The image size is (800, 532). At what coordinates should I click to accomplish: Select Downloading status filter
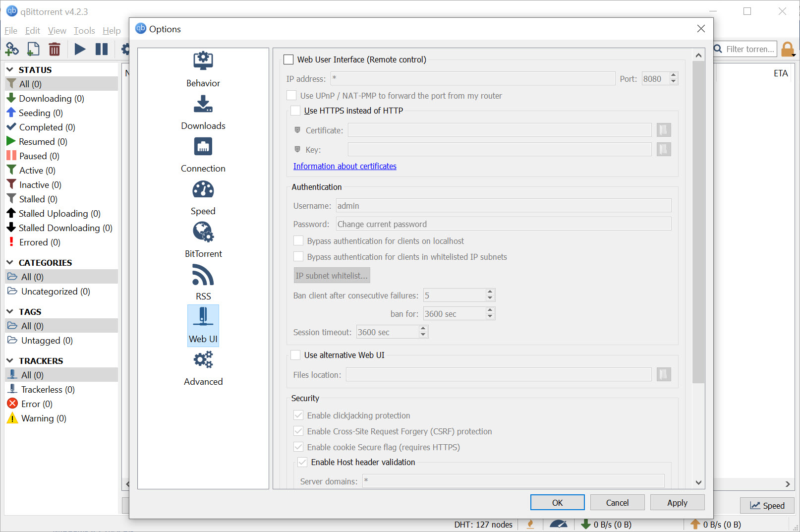pyautogui.click(x=52, y=98)
